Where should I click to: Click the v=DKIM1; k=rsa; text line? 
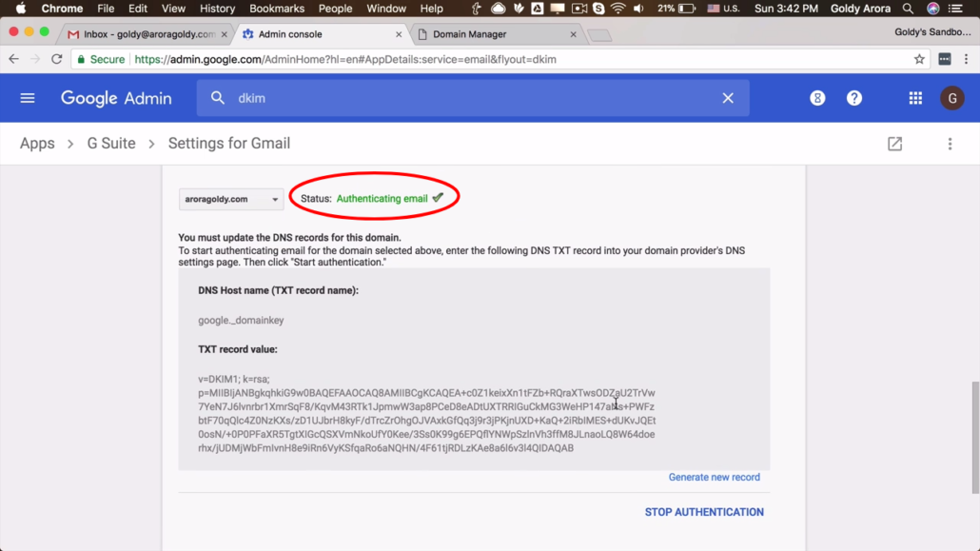point(234,379)
